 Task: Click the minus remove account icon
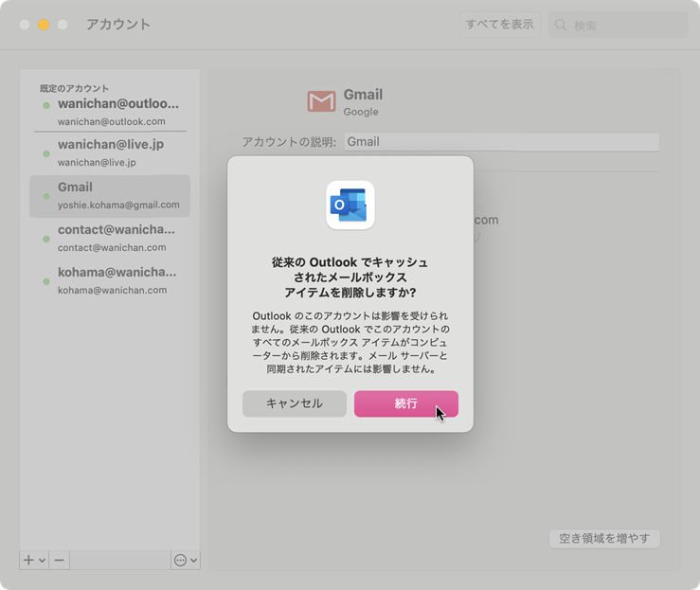click(60, 560)
